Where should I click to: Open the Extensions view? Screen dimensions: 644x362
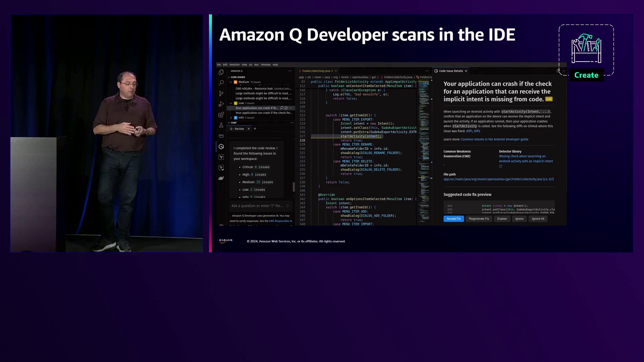click(221, 115)
